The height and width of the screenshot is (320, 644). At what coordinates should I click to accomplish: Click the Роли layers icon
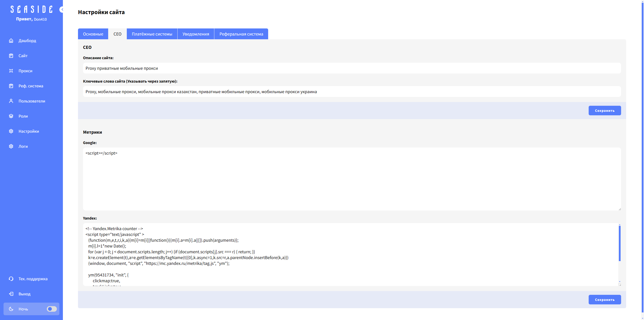pos(11,116)
